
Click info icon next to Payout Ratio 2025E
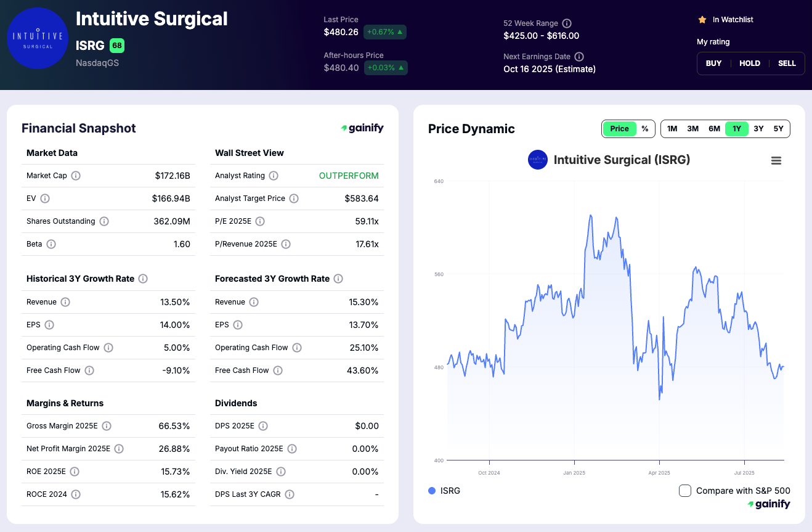[292, 449]
